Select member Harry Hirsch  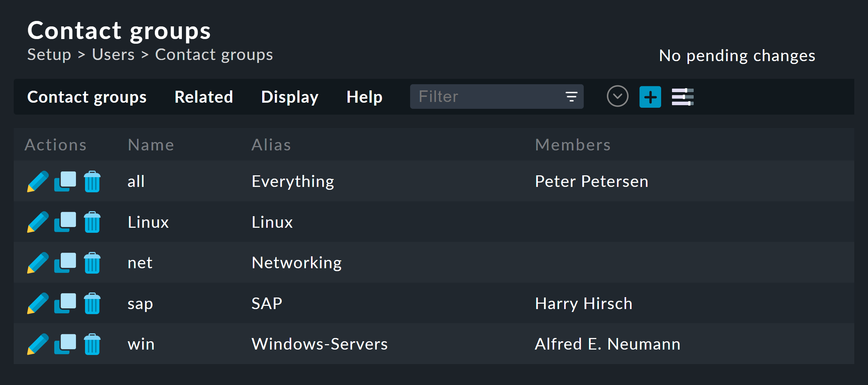click(x=584, y=304)
